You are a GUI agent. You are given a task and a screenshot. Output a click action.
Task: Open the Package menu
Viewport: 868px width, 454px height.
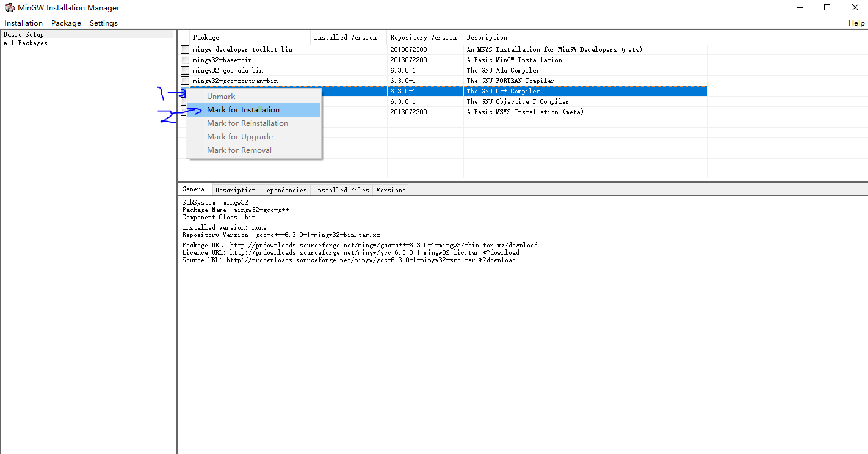pos(66,23)
